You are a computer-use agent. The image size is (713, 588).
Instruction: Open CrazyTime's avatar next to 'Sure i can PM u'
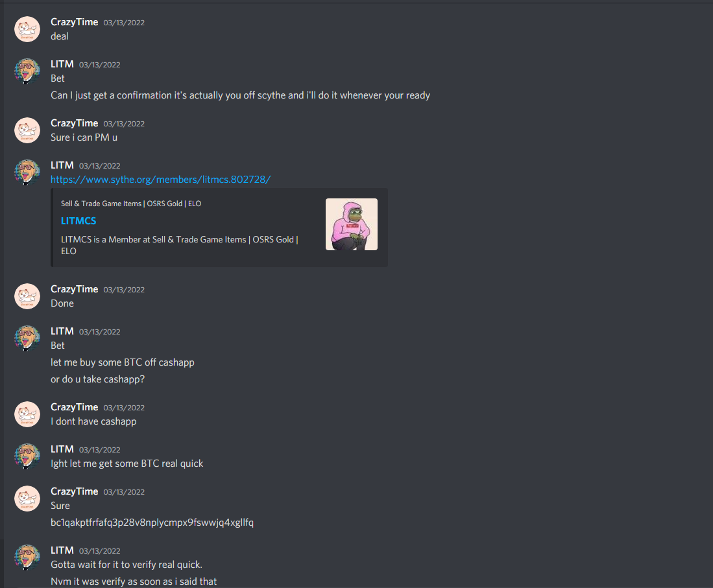coord(27,130)
